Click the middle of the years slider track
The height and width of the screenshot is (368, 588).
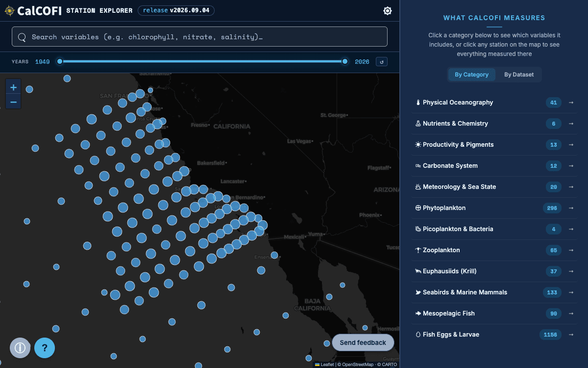point(202,61)
